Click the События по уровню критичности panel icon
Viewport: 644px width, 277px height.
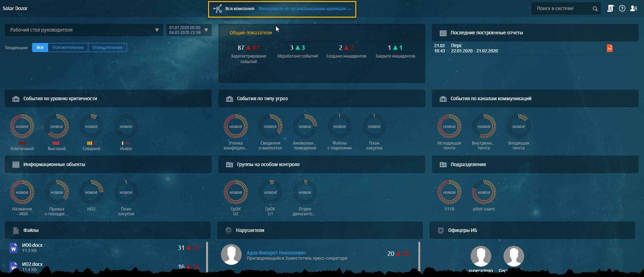click(x=16, y=99)
